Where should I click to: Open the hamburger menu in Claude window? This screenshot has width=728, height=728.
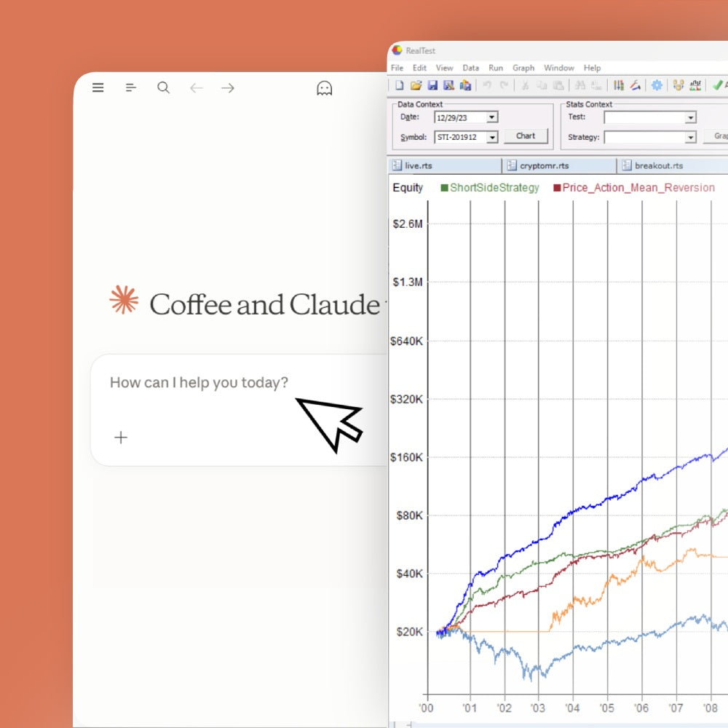point(98,87)
